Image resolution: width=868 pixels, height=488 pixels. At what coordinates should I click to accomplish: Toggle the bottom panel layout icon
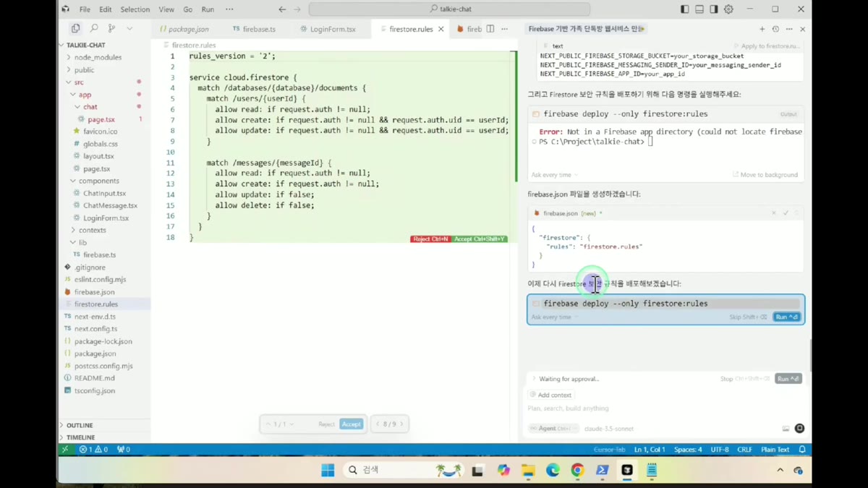coord(699,9)
